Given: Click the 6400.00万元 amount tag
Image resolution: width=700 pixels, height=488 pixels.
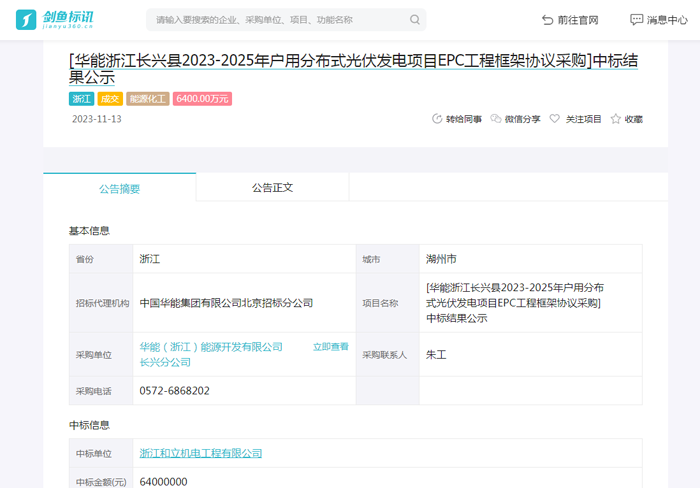Looking at the screenshot, I should (x=202, y=99).
